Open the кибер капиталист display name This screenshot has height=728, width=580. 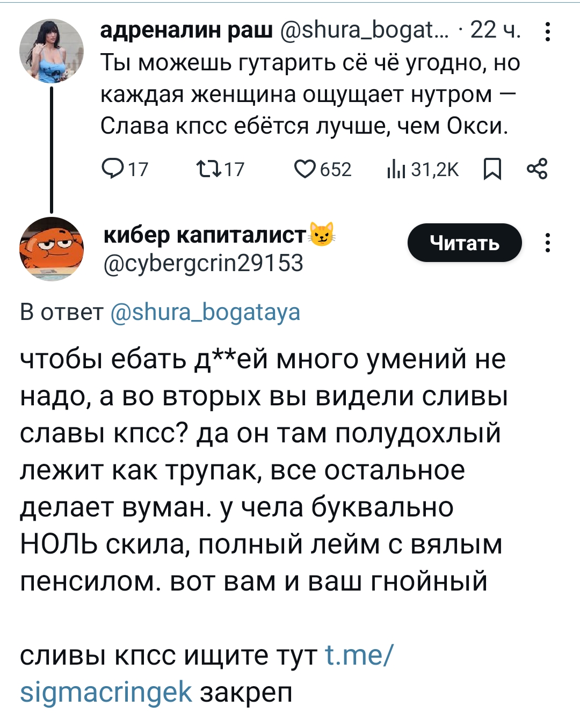(205, 235)
